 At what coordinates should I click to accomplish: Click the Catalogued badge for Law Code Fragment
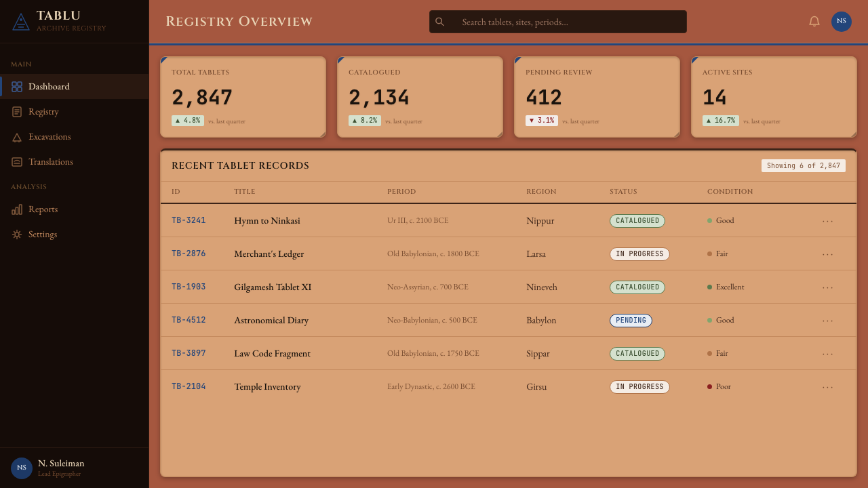coord(637,354)
